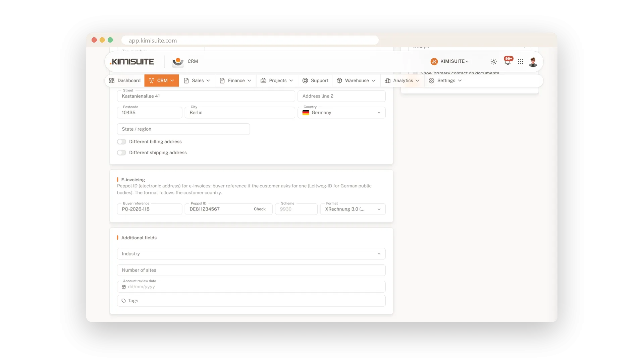Click the Dashboard grid icon
Viewport: 644px width, 362px height.
(x=112, y=81)
